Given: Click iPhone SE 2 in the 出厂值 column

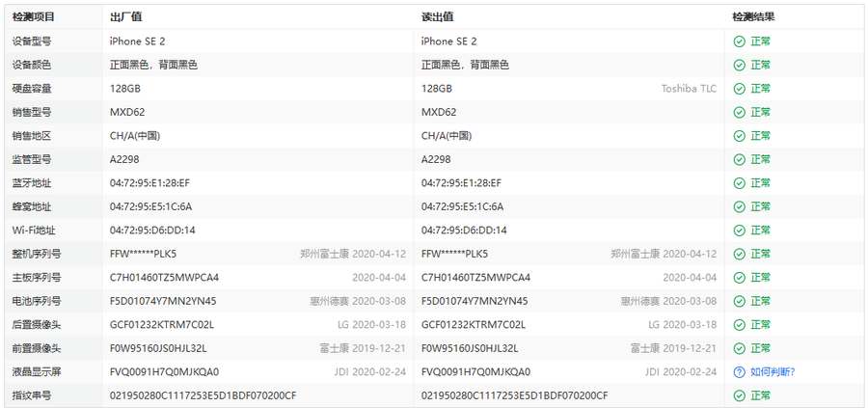Looking at the screenshot, I should [137, 41].
